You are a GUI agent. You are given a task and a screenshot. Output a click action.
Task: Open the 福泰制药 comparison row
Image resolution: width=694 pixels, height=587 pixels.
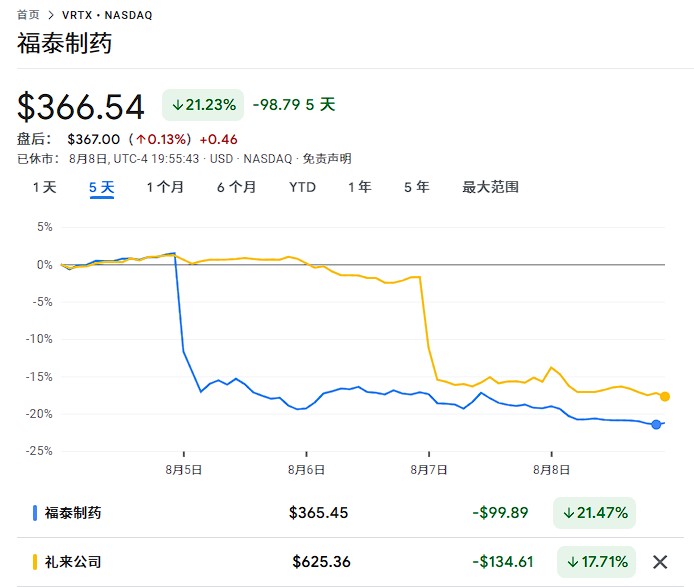click(x=350, y=513)
